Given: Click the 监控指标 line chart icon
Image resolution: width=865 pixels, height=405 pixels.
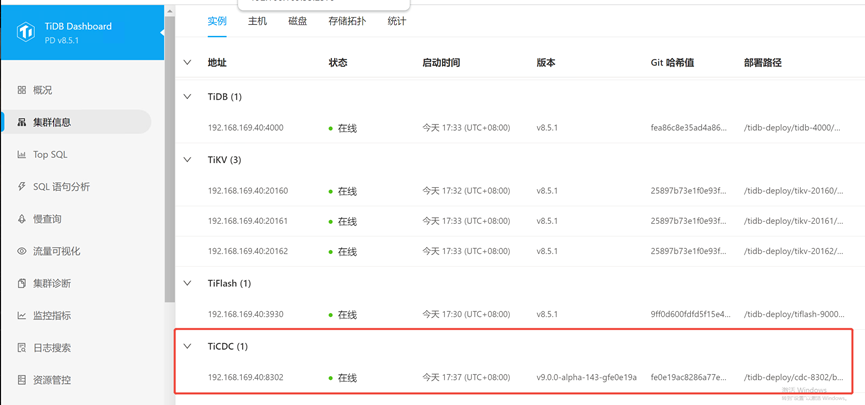Looking at the screenshot, I should 22,316.
